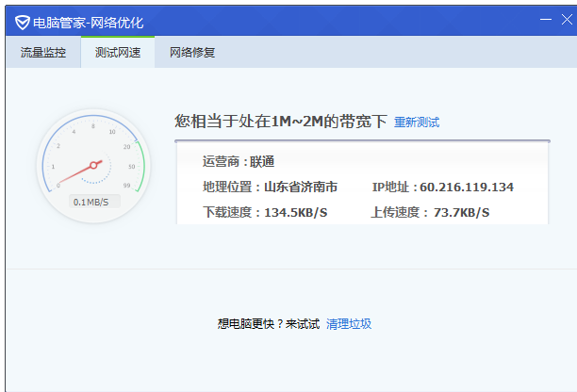Open the 网络修复 tab
577x392 pixels.
192,53
